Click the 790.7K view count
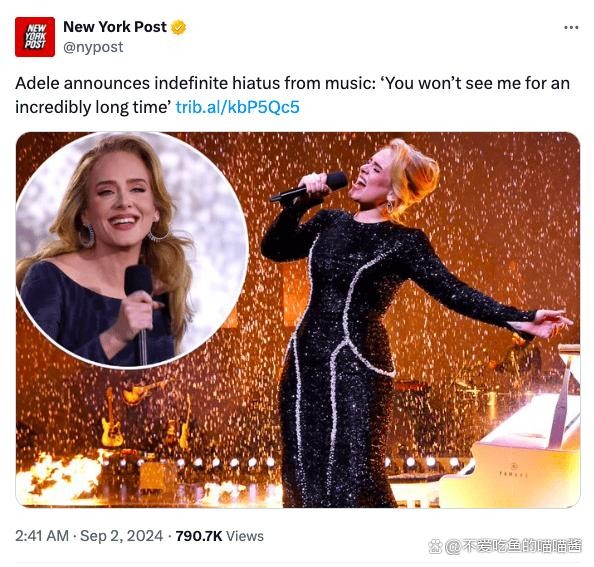This screenshot has height=567, width=594. tap(199, 536)
